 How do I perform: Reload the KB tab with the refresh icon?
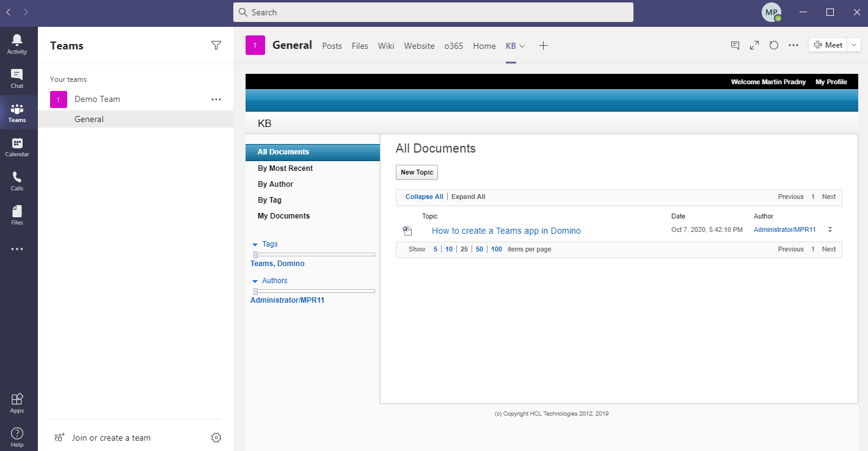[x=773, y=45]
